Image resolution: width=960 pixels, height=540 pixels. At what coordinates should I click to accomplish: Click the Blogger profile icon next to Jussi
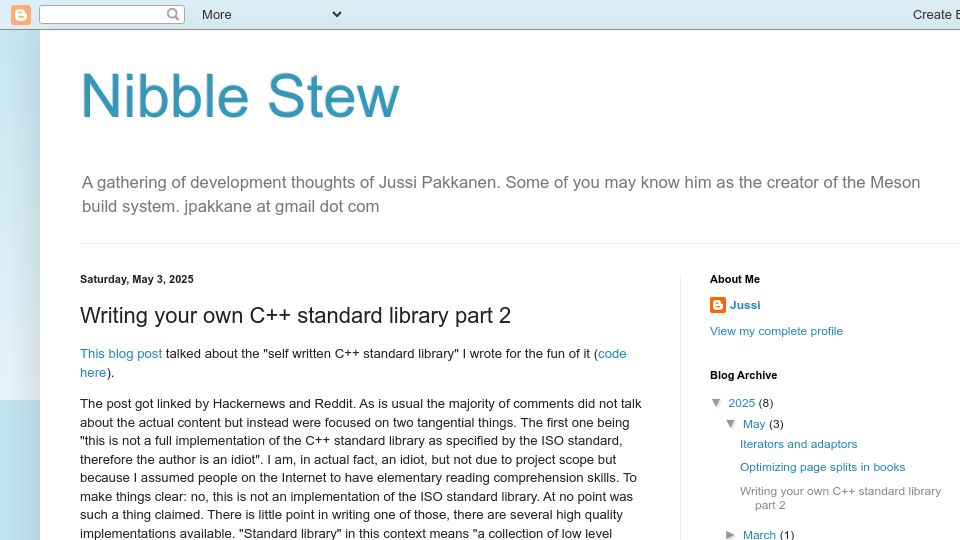pos(718,305)
